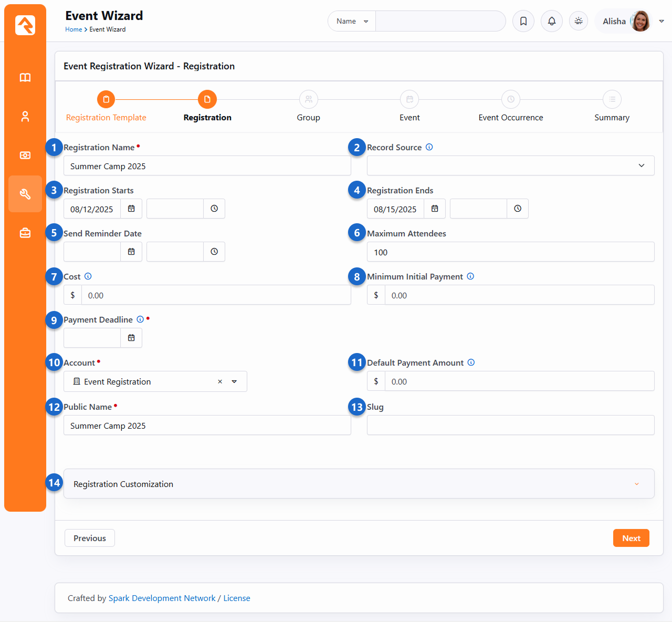Click the Next button
This screenshot has height=622, width=672.
[x=631, y=538]
